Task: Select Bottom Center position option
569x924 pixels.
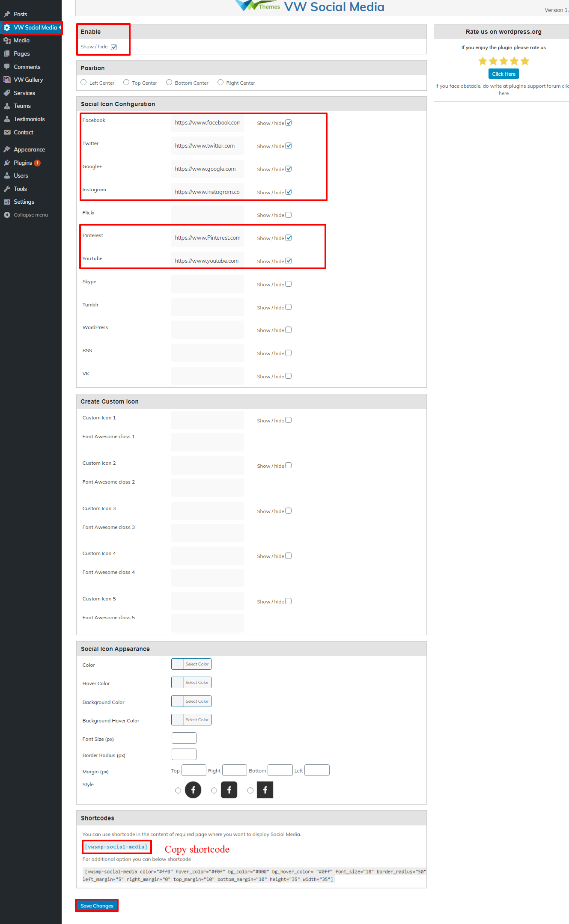Action: [169, 82]
